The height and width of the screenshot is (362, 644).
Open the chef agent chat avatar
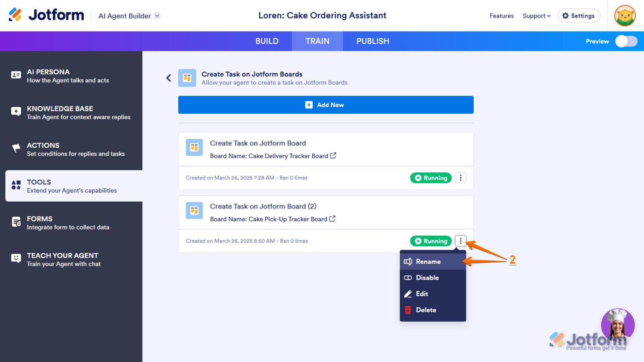pos(617,325)
